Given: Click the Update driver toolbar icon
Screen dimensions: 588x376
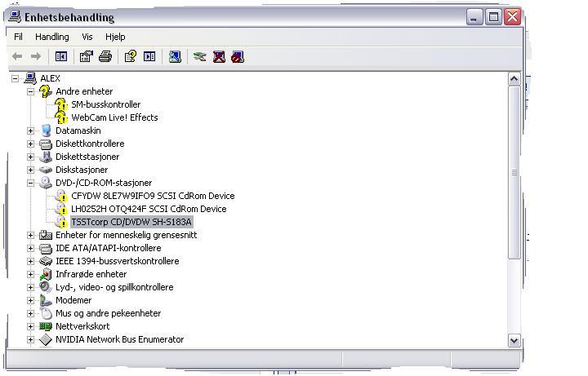Looking at the screenshot, I should pos(200,56).
